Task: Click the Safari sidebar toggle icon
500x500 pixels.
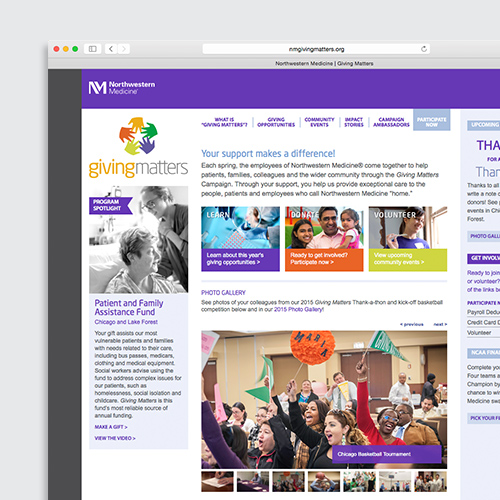Action: point(92,49)
